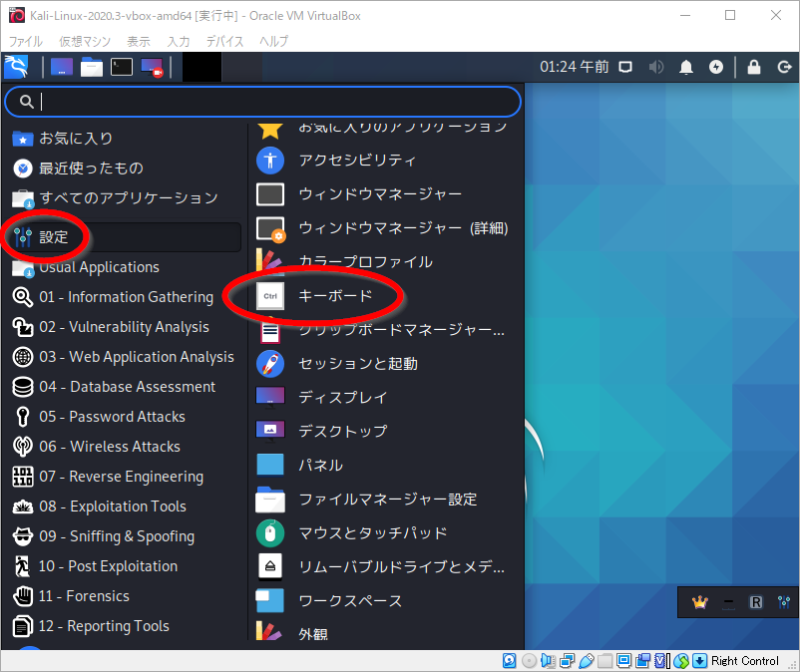The width and height of the screenshot is (800, 672).
Task: Open the ファイル menu in VirtualBox
Action: [26, 41]
